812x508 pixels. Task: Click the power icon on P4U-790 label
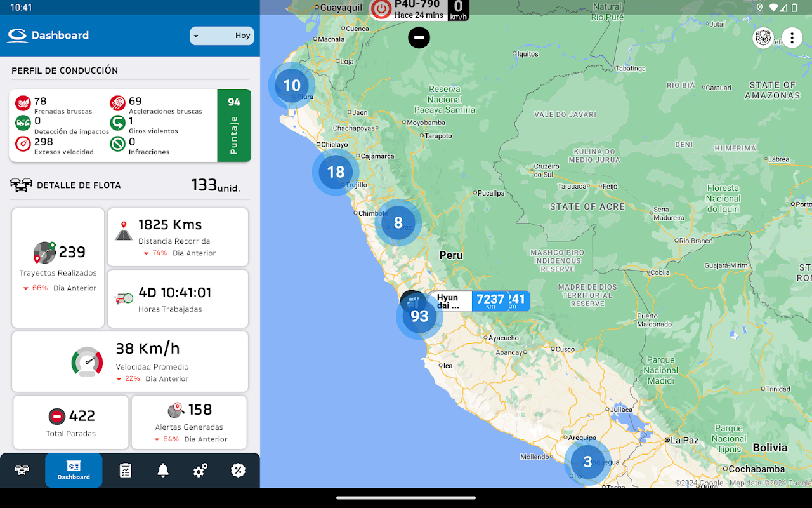(381, 9)
